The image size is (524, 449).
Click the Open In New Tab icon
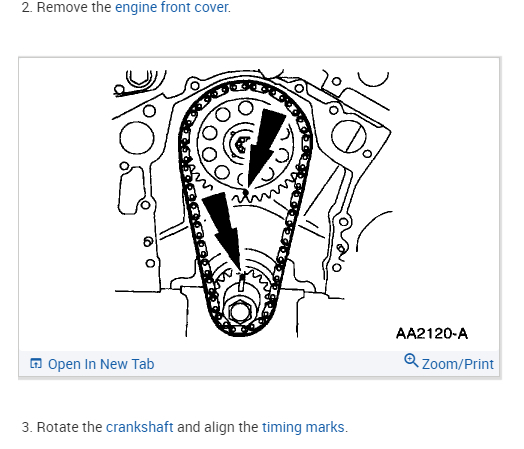click(36, 363)
